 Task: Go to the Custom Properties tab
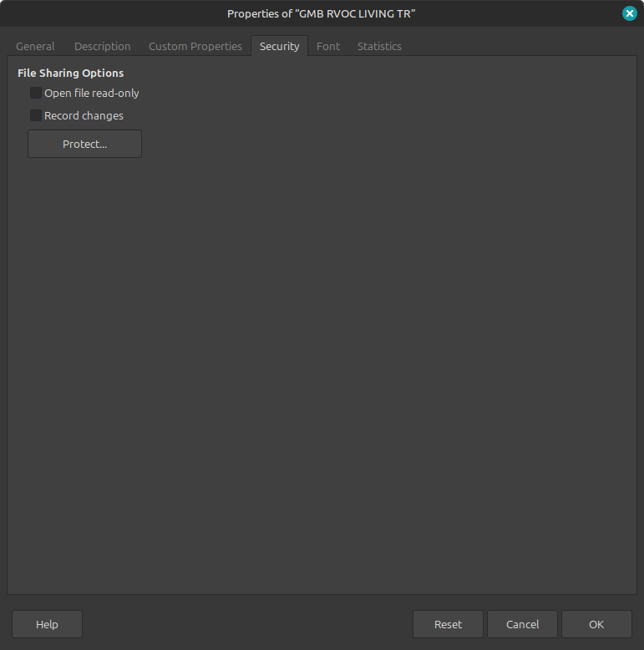195,46
